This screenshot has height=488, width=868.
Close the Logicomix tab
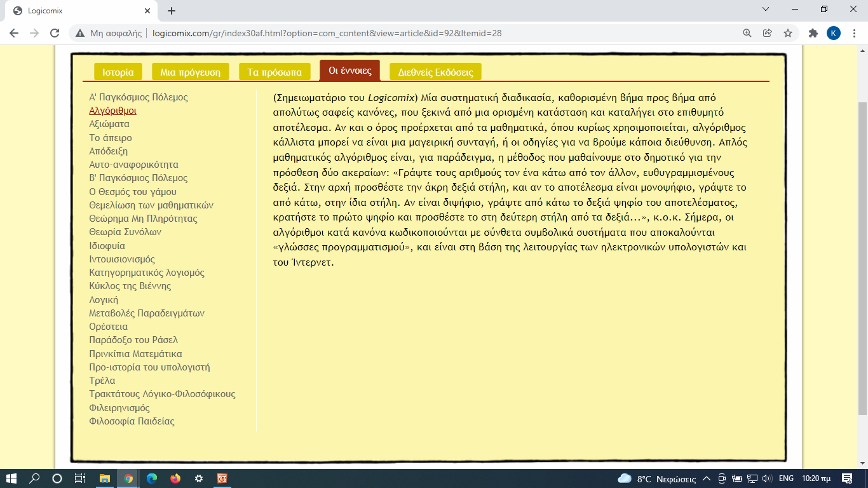147,11
